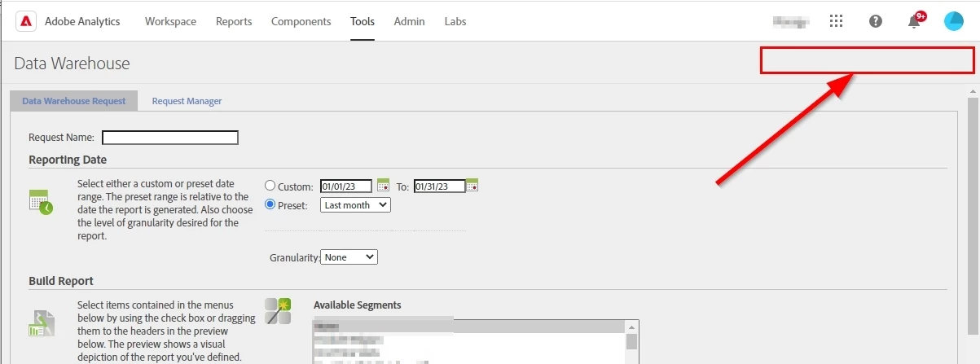The height and width of the screenshot is (364, 980).
Task: Open the Components menu
Action: pyautogui.click(x=301, y=21)
